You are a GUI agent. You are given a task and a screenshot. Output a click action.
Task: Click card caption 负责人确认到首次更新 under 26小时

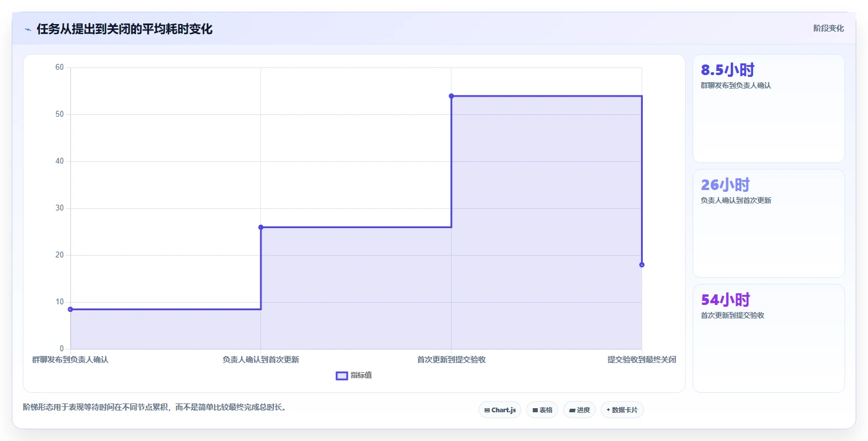coord(735,201)
